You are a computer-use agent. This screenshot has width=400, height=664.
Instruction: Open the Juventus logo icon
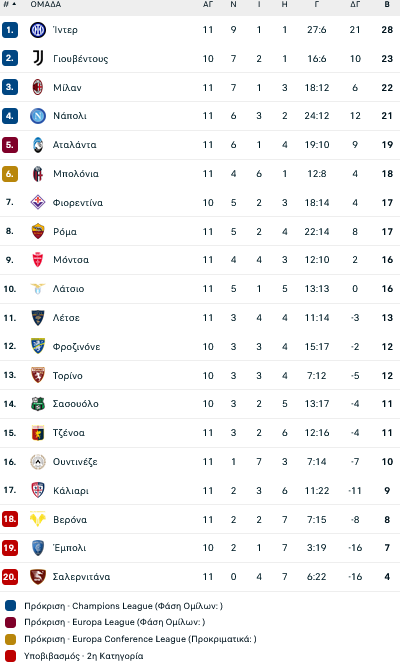point(38,58)
